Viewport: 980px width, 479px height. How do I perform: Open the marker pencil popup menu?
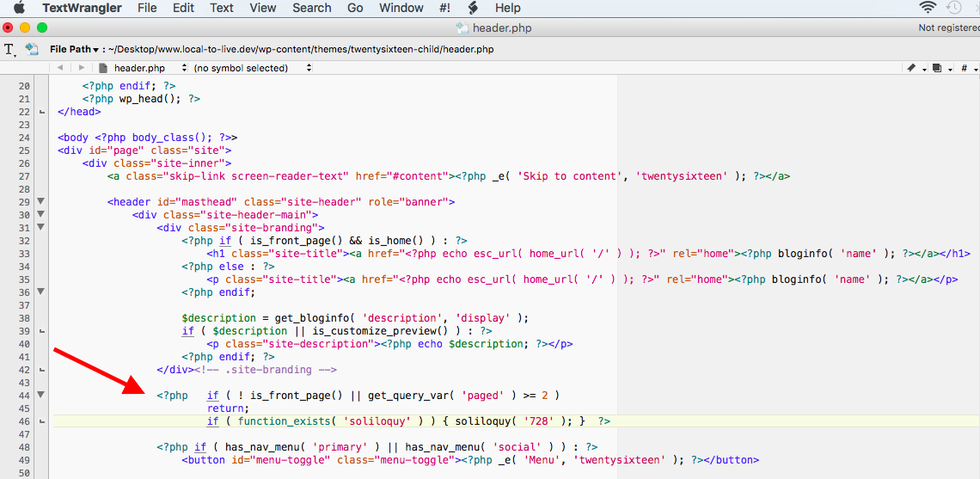point(912,68)
